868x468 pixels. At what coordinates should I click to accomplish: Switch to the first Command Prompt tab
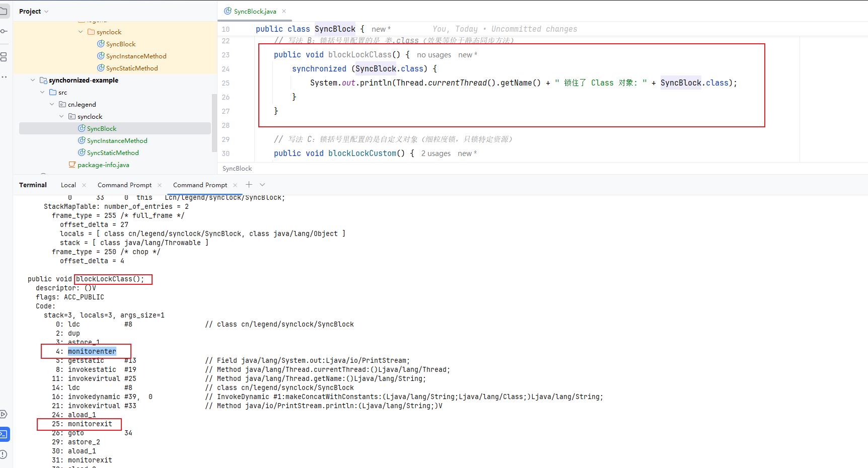click(124, 185)
